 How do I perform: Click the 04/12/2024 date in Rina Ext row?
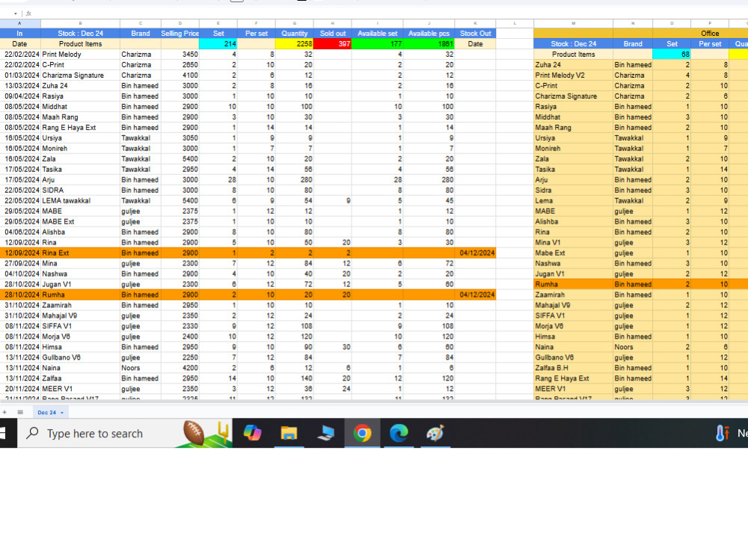point(475,253)
